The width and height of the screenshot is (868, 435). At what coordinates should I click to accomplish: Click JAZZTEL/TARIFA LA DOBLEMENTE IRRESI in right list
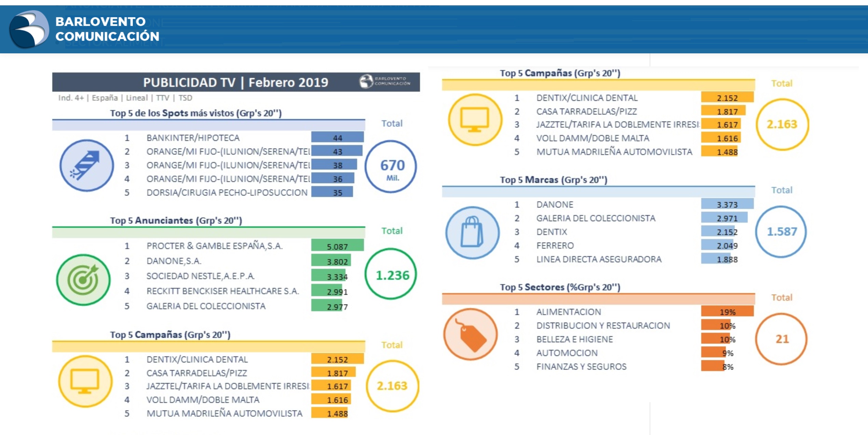(618, 124)
